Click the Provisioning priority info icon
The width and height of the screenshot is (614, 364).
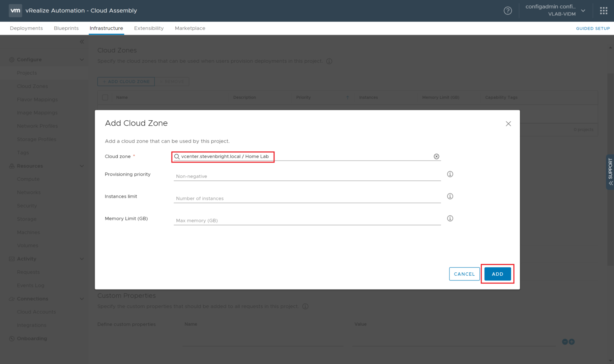[x=450, y=174]
